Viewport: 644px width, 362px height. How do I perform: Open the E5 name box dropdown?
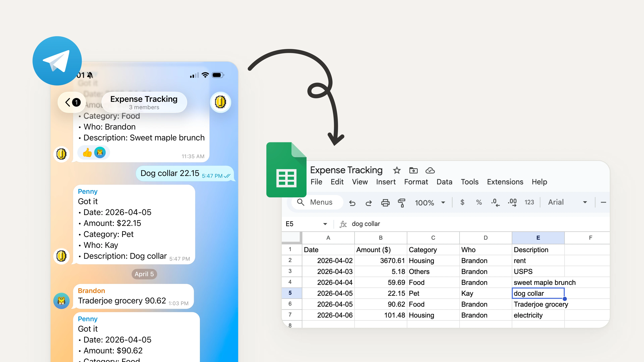point(325,224)
